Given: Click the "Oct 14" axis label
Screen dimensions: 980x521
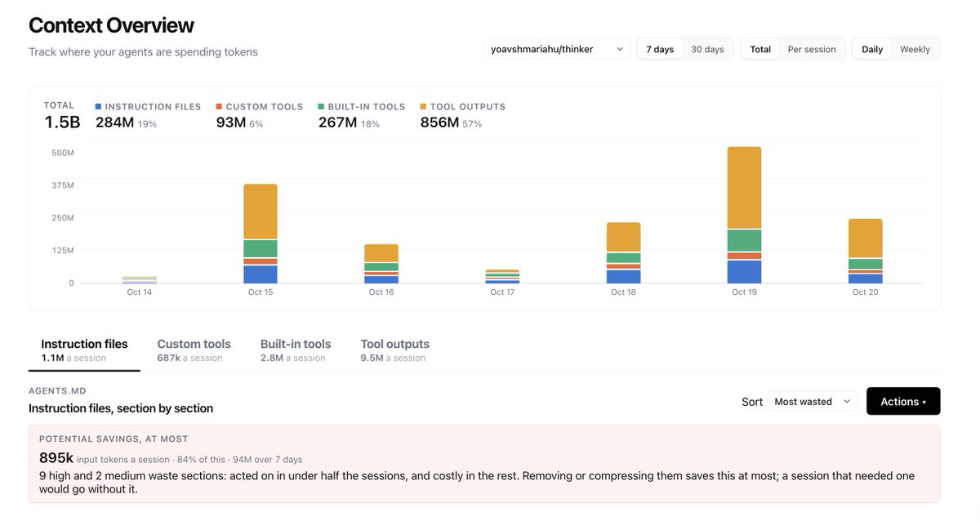Looking at the screenshot, I should pos(140,292).
